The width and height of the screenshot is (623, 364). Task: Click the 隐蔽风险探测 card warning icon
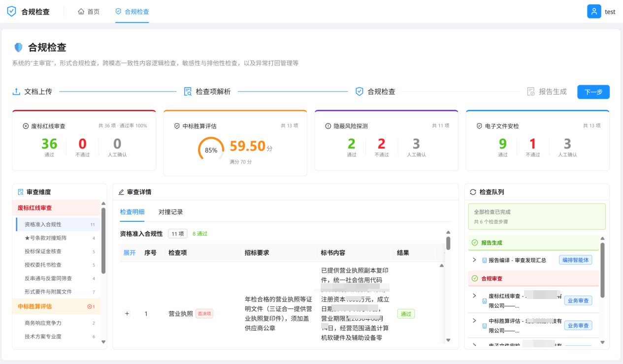point(328,126)
